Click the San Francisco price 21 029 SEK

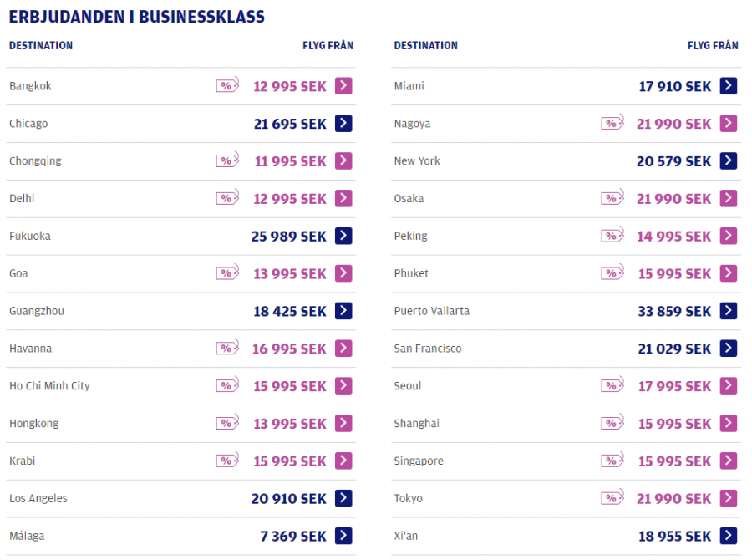(x=674, y=349)
